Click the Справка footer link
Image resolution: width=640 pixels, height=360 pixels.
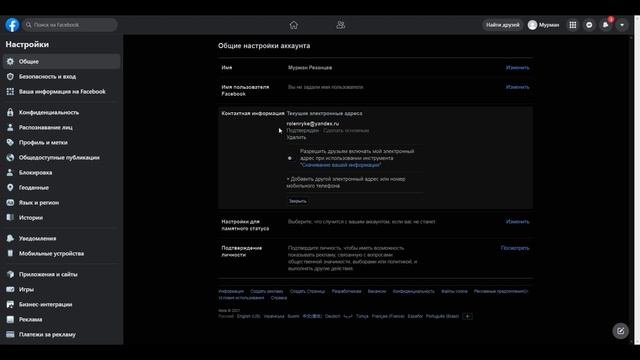coord(279,298)
